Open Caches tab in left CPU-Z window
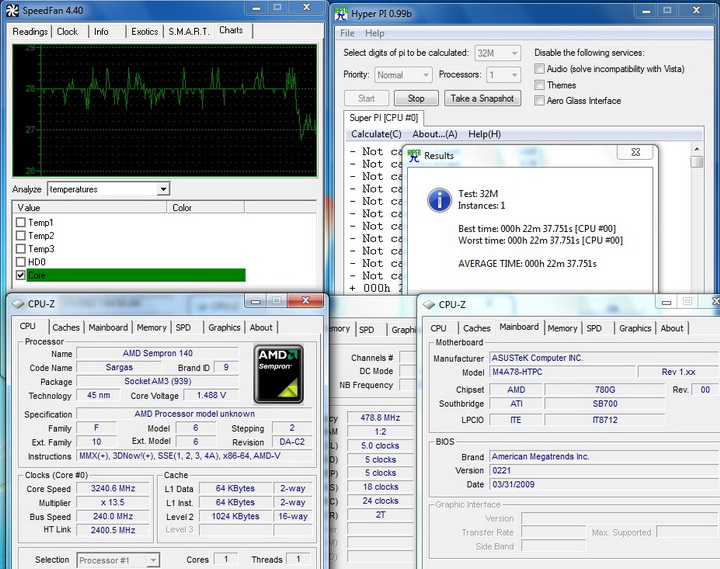720x569 pixels. click(66, 327)
